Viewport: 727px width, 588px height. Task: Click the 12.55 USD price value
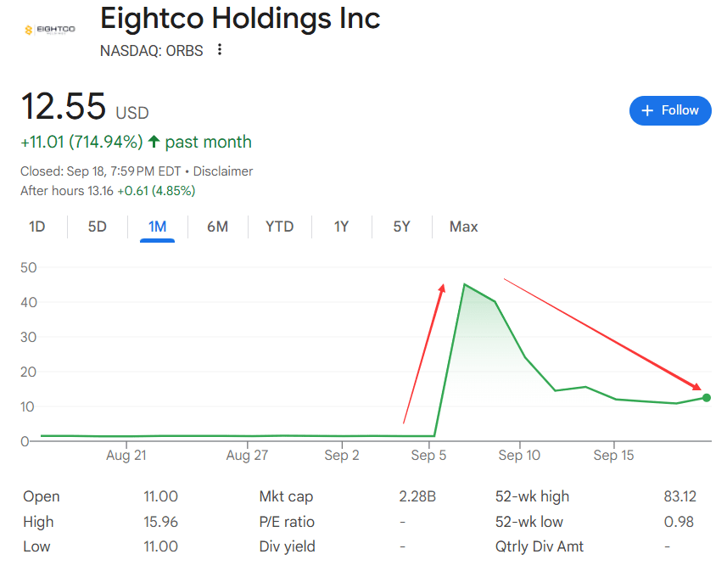[x=84, y=107]
